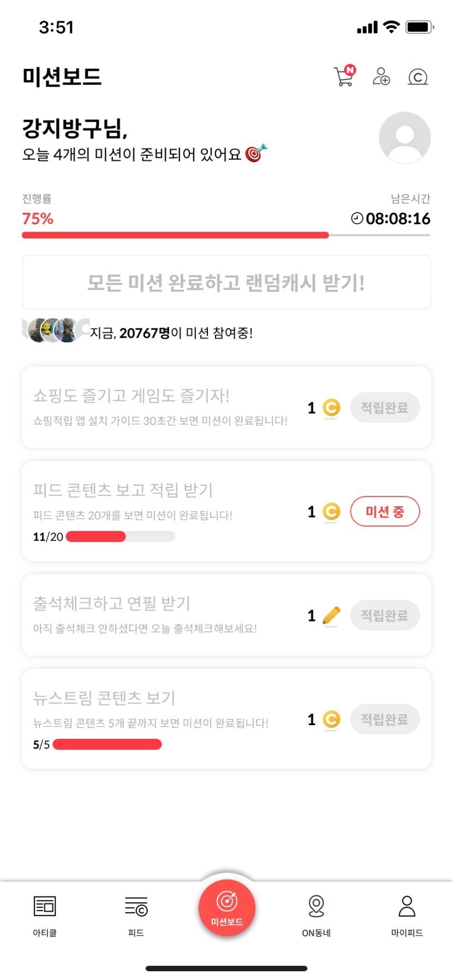
Task: Tap the add friend icon
Action: pos(381,76)
